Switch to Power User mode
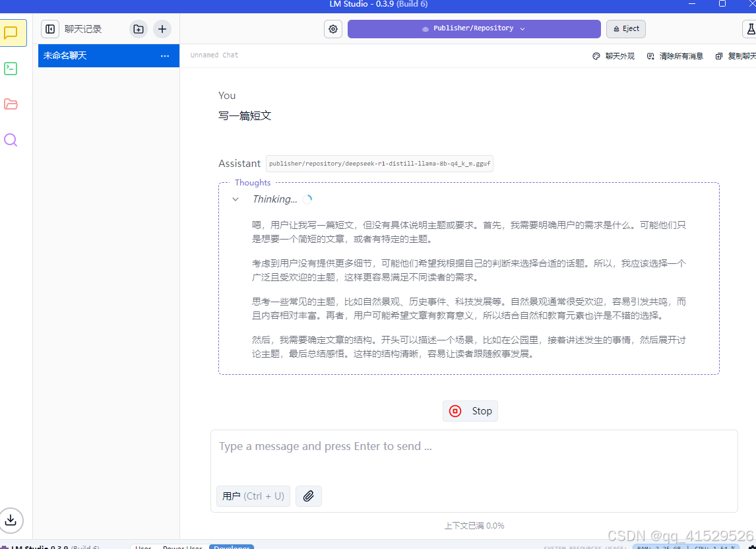The width and height of the screenshot is (756, 549). click(181, 547)
